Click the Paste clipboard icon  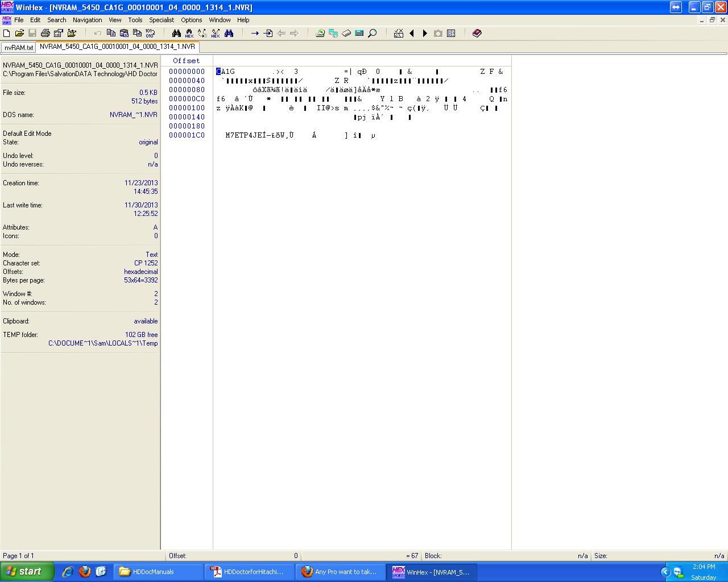point(124,34)
